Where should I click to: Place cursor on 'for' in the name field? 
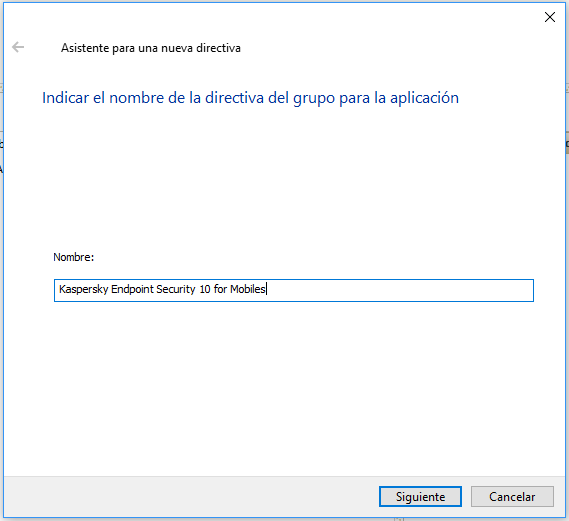pos(220,289)
